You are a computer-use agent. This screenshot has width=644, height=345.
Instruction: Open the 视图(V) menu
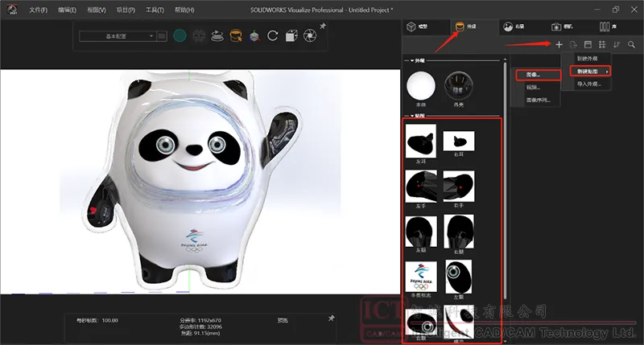point(96,10)
